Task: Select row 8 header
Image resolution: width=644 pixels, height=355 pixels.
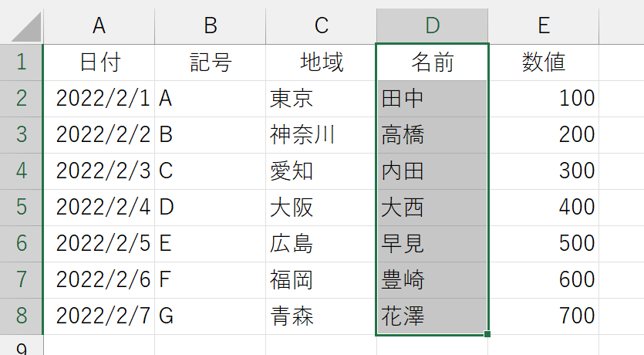Action: 22,316
